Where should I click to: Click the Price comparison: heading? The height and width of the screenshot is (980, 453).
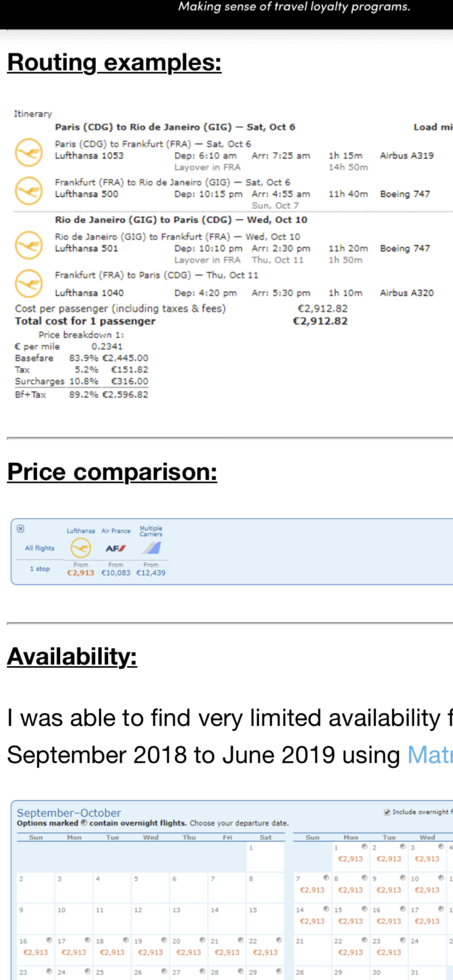click(112, 472)
